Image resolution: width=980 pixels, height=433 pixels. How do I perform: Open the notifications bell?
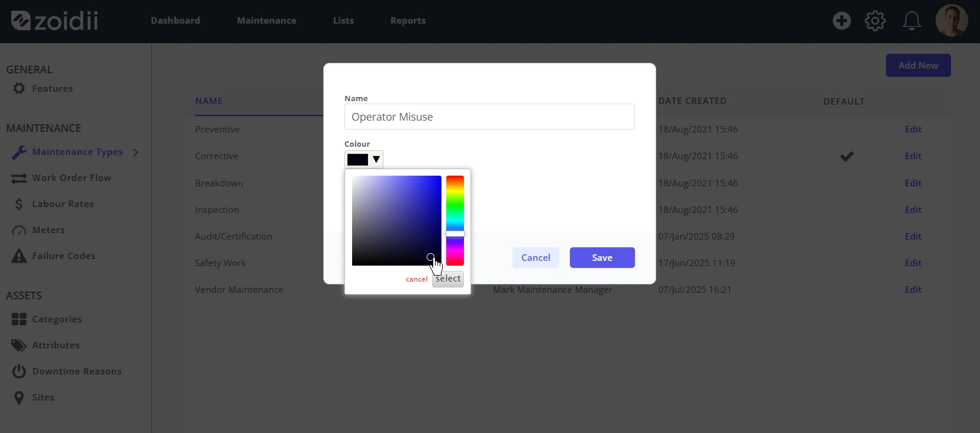pyautogui.click(x=911, y=21)
